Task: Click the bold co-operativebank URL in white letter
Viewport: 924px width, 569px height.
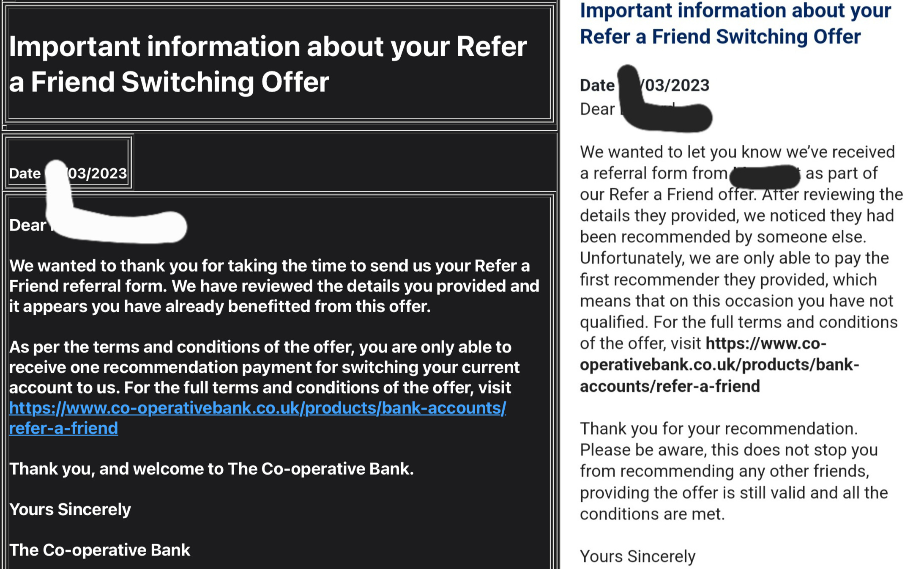Action: (x=719, y=365)
